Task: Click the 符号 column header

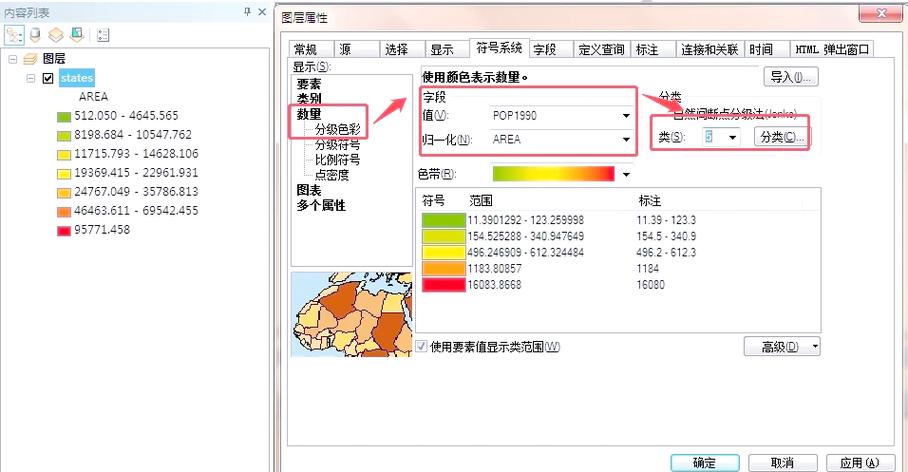Action: [x=433, y=200]
